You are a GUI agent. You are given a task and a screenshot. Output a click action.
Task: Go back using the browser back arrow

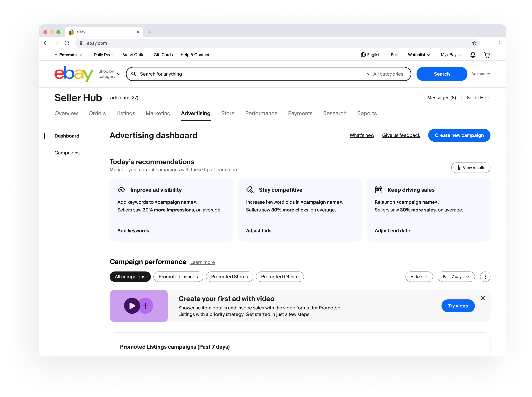click(x=46, y=43)
